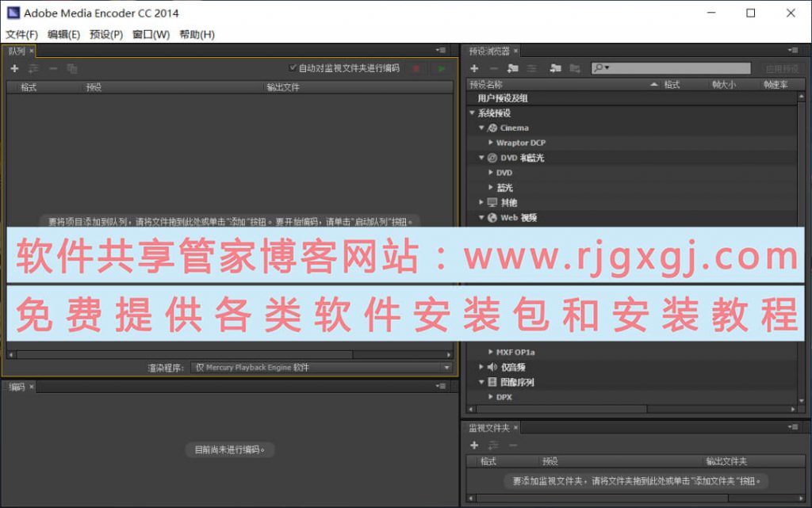Click the 帧速率 column header in preset browser
This screenshot has height=508, width=812.
(776, 84)
